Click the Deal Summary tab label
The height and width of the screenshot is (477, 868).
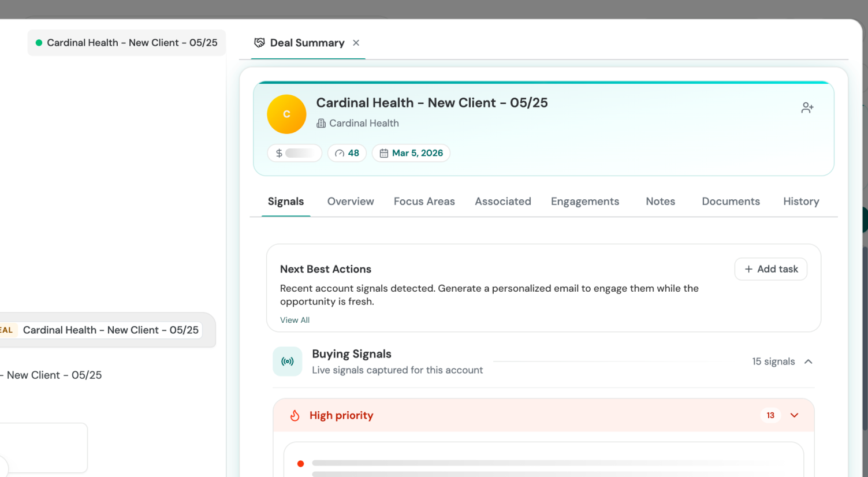307,43
